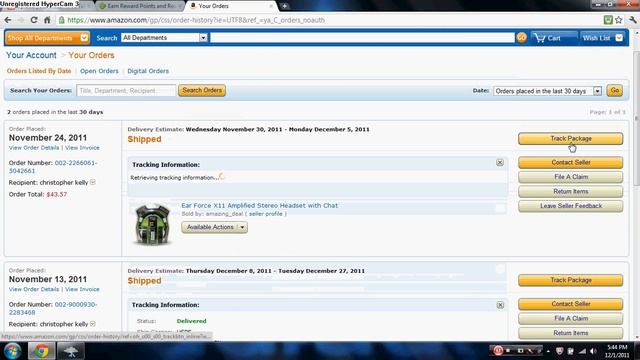Open seller profile link

pyautogui.click(x=266, y=214)
